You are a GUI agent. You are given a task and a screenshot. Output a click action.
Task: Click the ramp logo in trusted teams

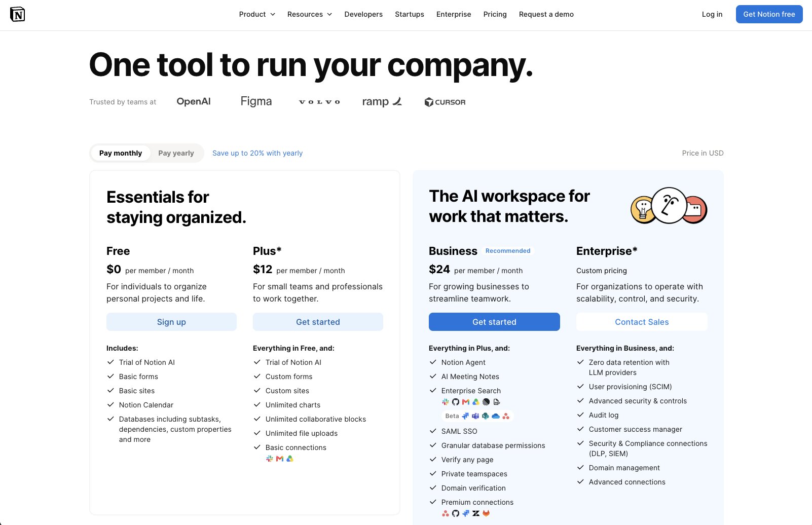[x=382, y=101]
